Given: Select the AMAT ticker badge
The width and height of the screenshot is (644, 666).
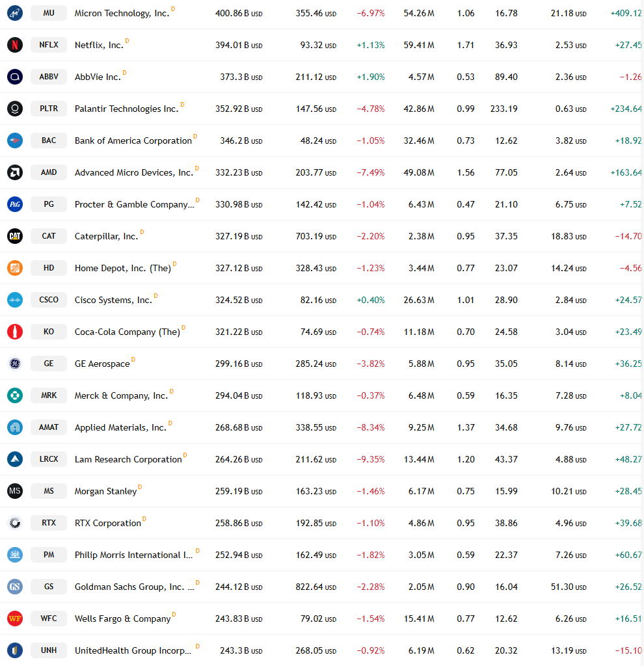Looking at the screenshot, I should tap(49, 427).
